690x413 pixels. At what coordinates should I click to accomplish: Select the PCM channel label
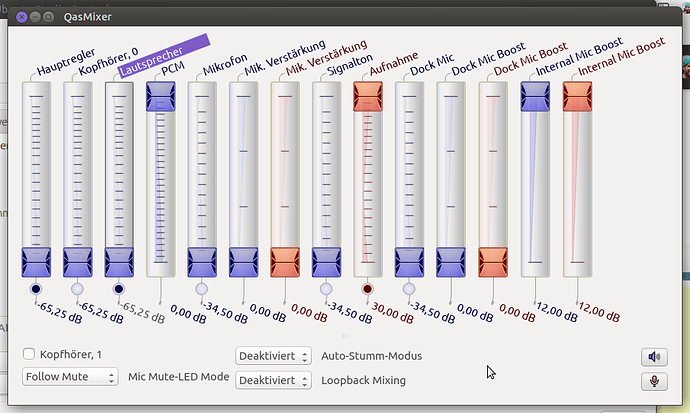click(173, 68)
